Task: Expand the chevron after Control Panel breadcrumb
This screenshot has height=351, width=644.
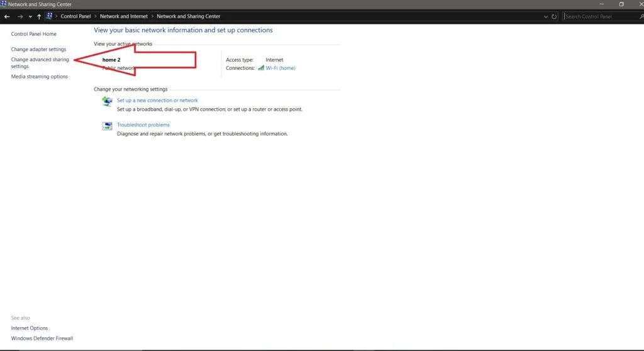Action: [x=96, y=16]
